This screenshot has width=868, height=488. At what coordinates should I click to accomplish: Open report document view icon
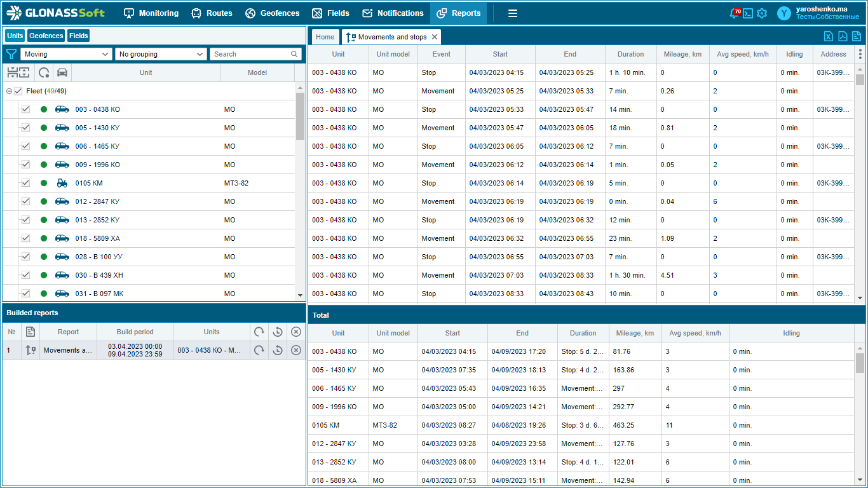pyautogui.click(x=857, y=36)
